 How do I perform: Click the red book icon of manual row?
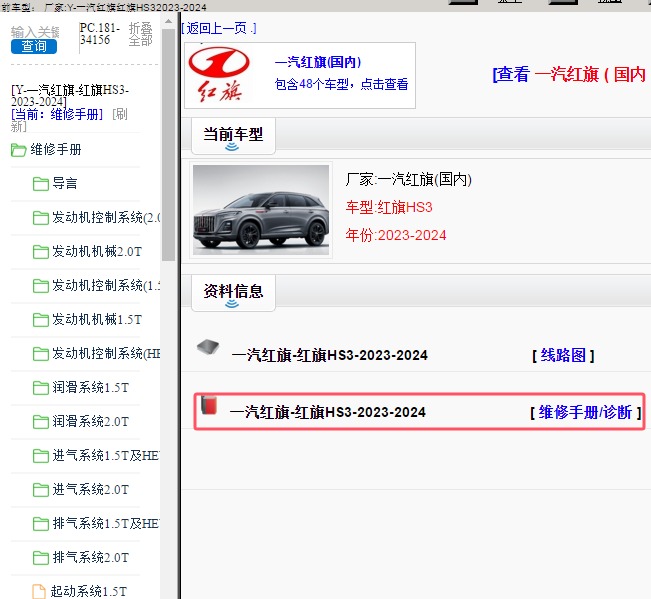point(209,406)
